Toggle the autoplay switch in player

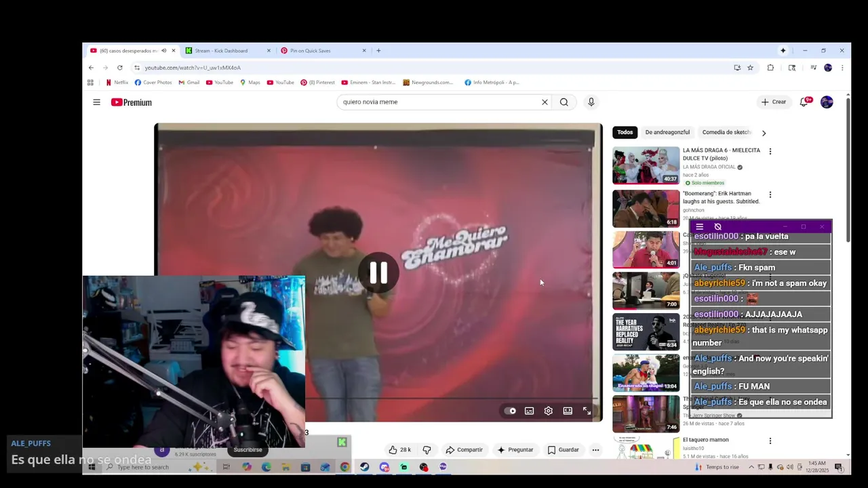(x=510, y=411)
